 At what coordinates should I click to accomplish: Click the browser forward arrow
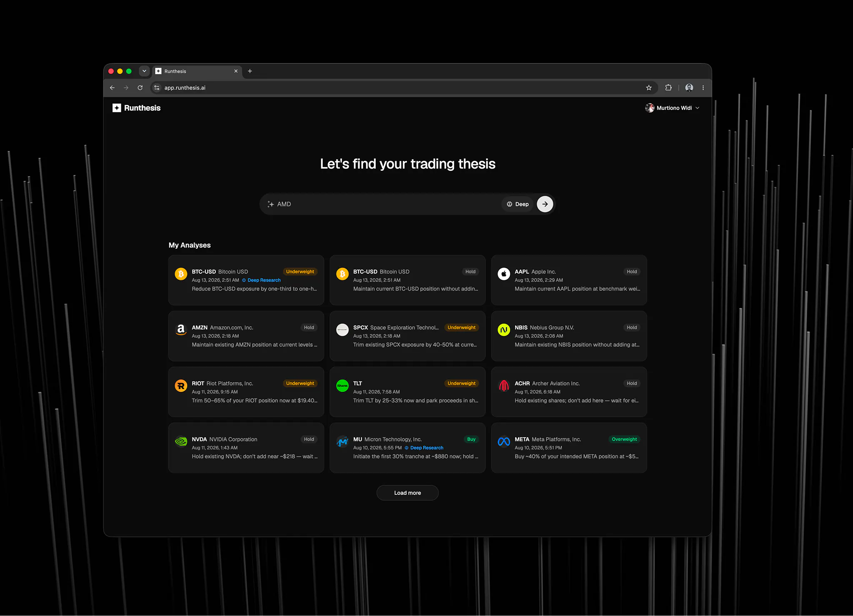coord(126,88)
